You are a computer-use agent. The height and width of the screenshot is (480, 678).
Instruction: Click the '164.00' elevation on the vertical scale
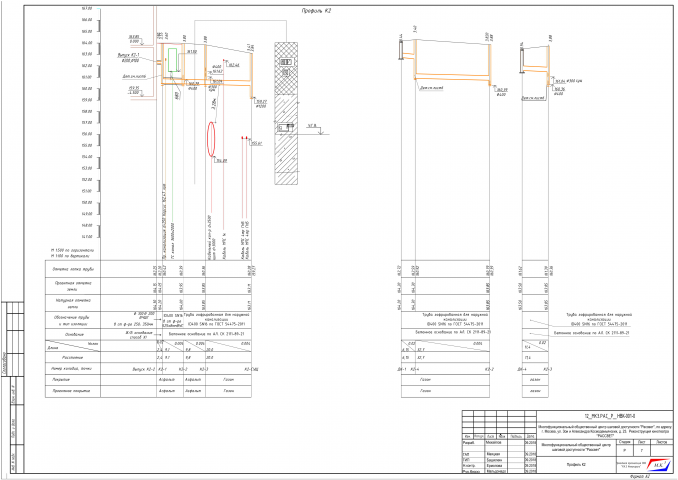[x=87, y=43]
